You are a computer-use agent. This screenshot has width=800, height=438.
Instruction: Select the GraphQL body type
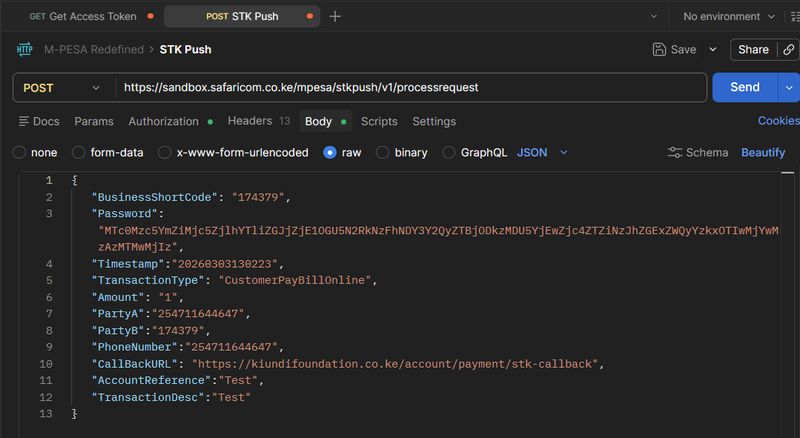point(449,153)
